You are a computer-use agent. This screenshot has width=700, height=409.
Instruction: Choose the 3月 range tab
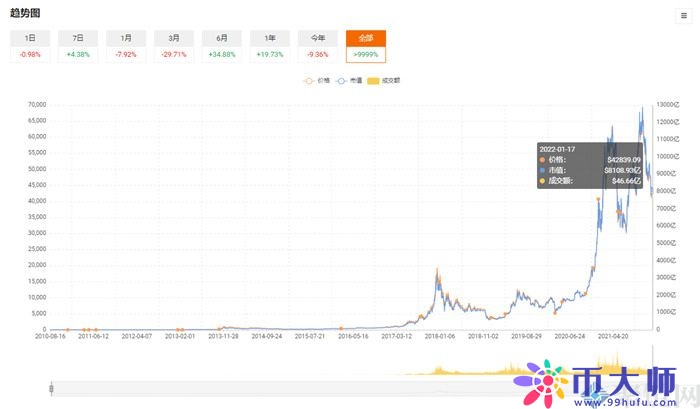(x=173, y=46)
